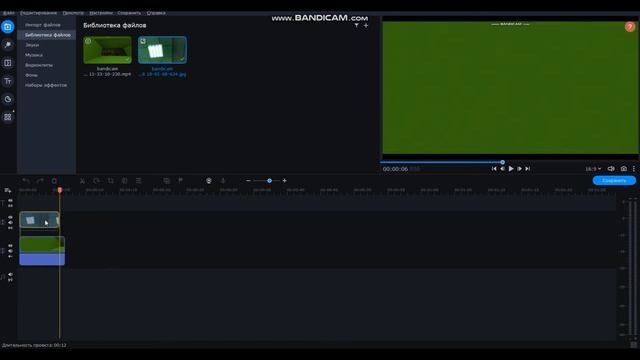This screenshot has height=360, width=640.
Task: Open the Сохранить menu in menu bar
Action: [x=129, y=13]
